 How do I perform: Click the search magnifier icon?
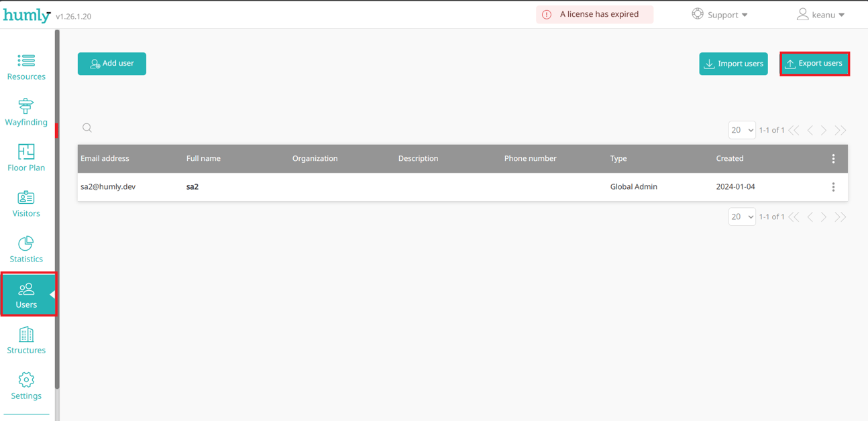(87, 128)
